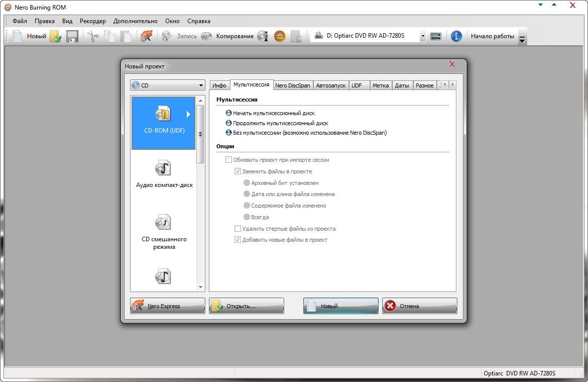Click the Отмена cancel button

pos(419,306)
